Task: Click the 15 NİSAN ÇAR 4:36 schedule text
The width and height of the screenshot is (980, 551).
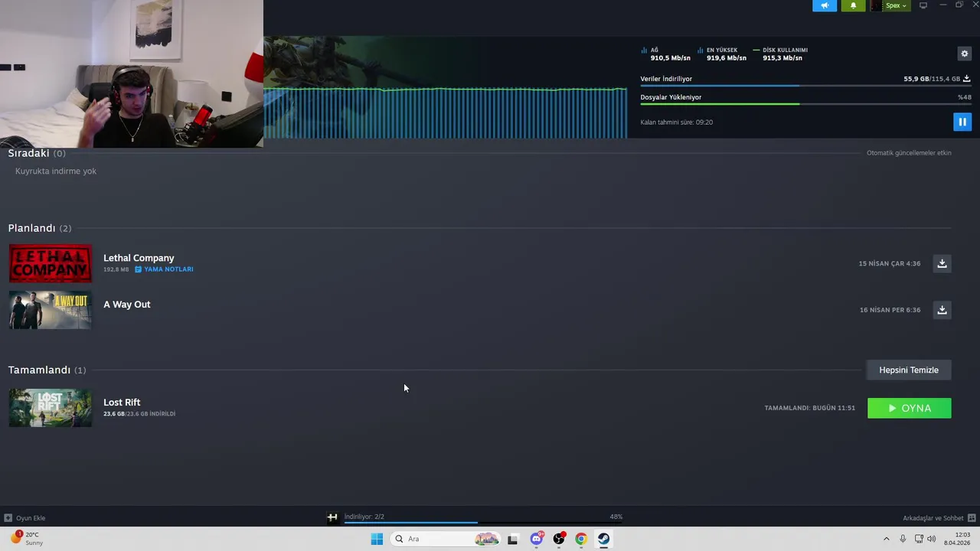Action: [890, 263]
